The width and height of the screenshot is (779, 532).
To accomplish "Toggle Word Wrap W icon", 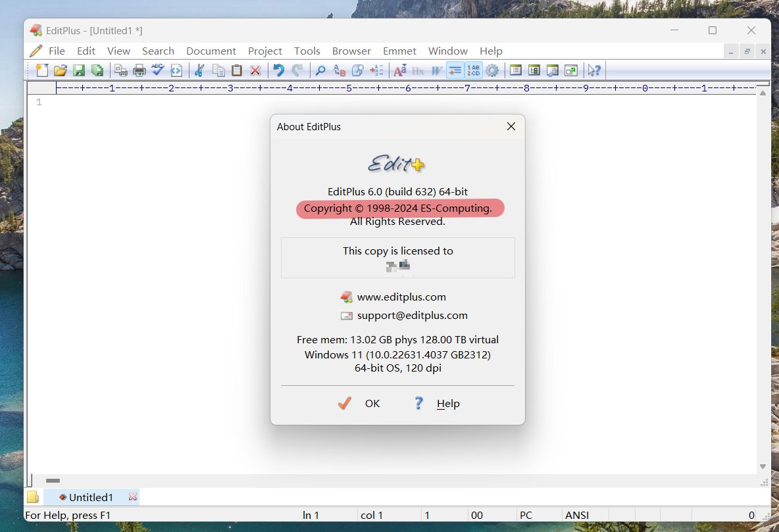I will click(x=437, y=70).
